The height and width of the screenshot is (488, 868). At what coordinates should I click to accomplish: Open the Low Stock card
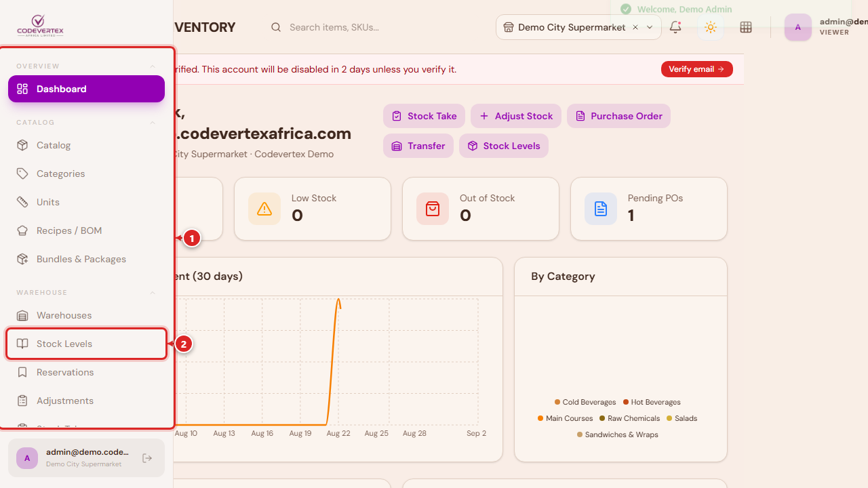(313, 209)
